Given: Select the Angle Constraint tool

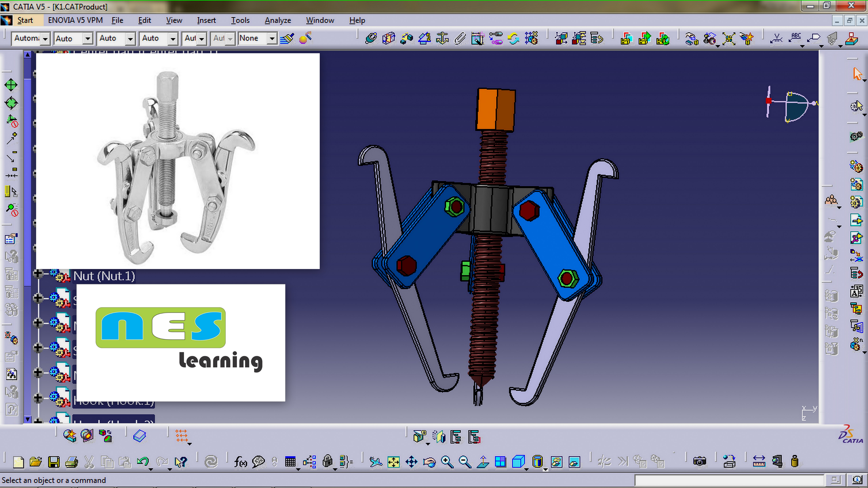Looking at the screenshot, I should point(425,38).
